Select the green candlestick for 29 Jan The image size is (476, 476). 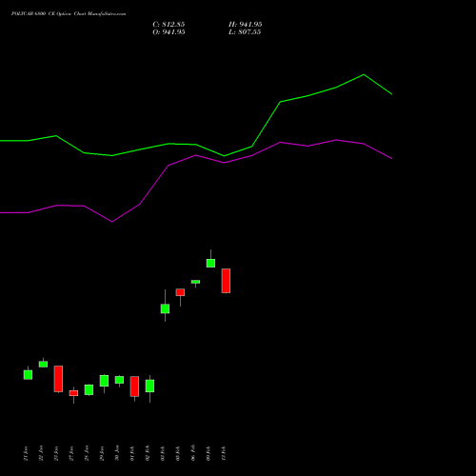tap(104, 381)
